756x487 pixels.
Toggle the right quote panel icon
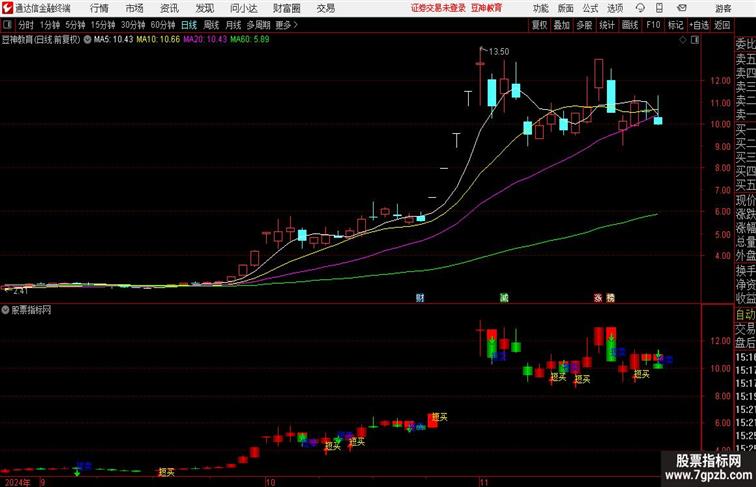click(695, 40)
